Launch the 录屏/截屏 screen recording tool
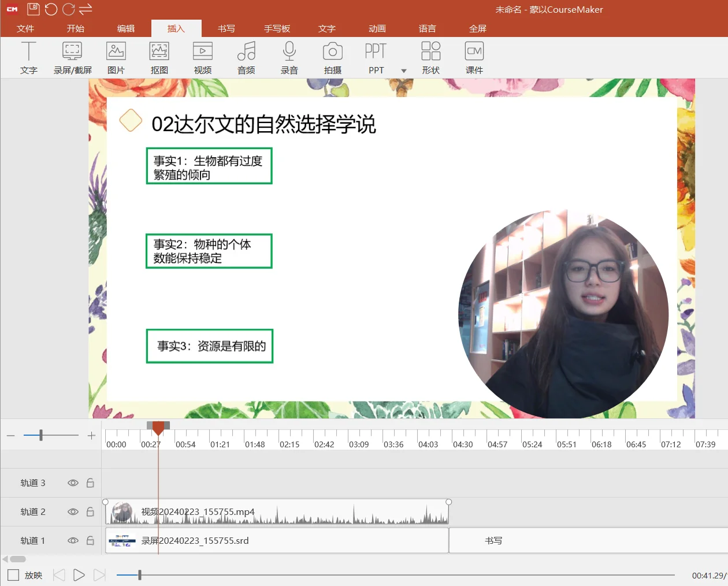 pos(72,57)
